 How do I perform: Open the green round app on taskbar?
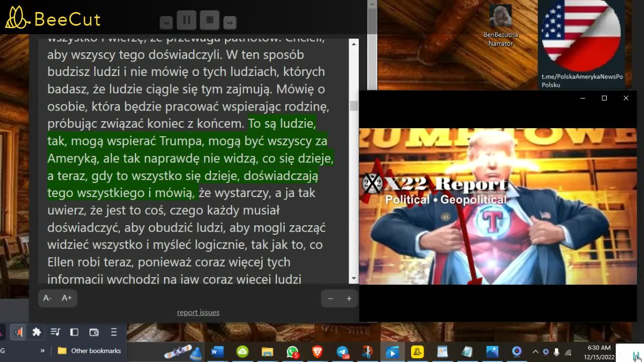[x=243, y=352]
